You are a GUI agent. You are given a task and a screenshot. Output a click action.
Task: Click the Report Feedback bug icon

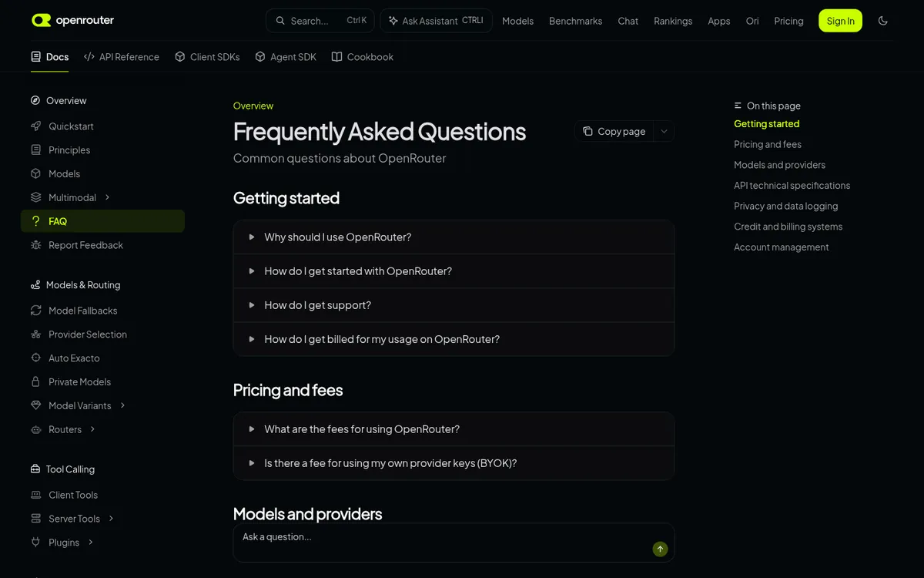[x=35, y=245]
